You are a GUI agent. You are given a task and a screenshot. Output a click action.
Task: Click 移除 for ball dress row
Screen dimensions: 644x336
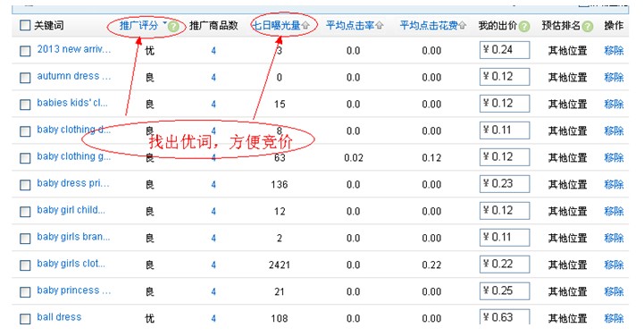(x=614, y=318)
